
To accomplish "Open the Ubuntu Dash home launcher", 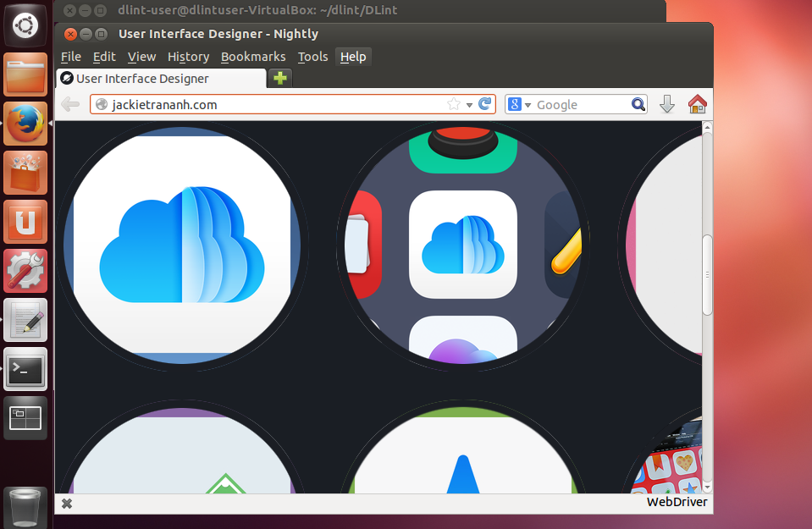I will click(x=25, y=25).
